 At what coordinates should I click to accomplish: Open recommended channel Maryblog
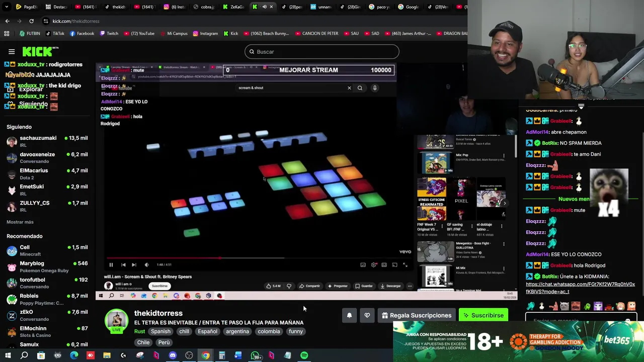47,266
